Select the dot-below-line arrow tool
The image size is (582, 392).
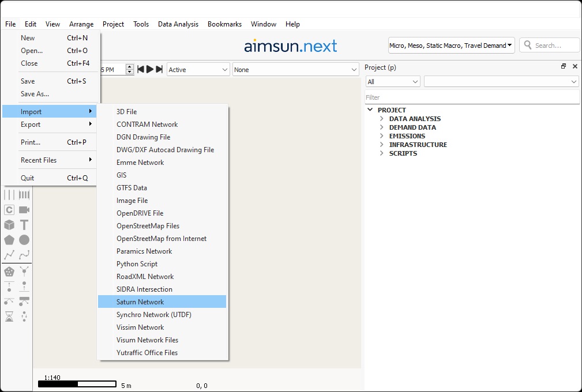click(9, 287)
